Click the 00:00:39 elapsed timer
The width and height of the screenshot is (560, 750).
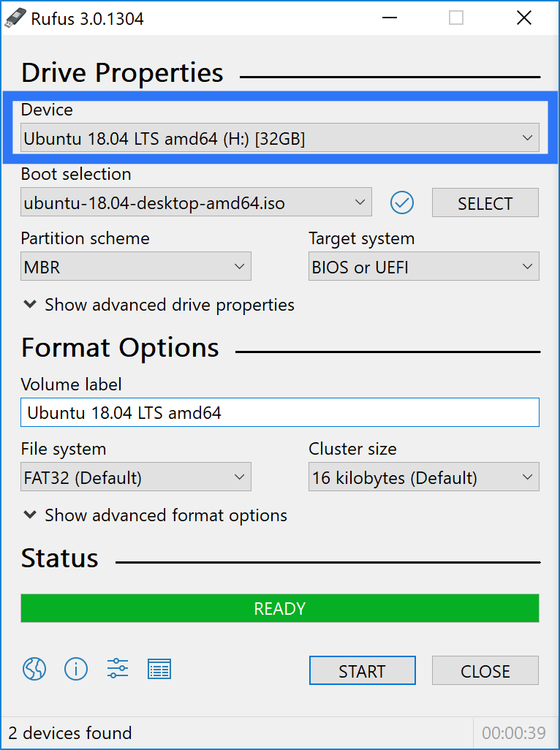pos(514,732)
